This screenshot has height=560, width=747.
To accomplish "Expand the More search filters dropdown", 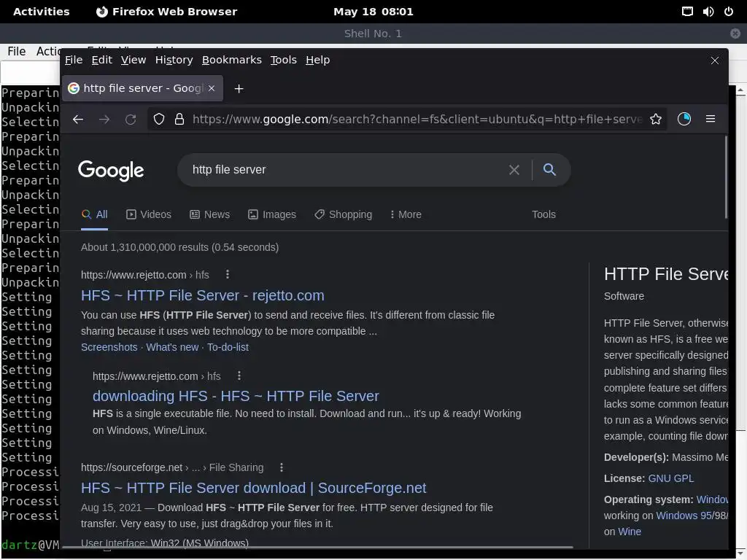I will tap(406, 215).
